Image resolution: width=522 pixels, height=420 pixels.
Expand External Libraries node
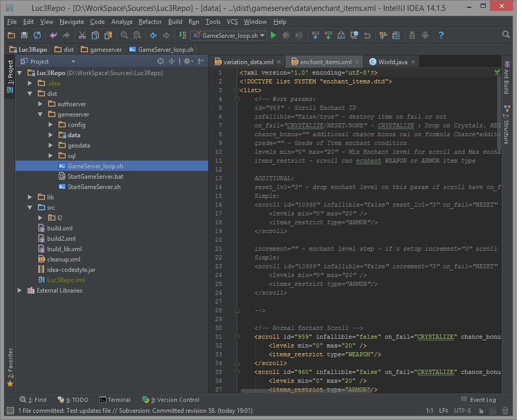click(x=20, y=290)
